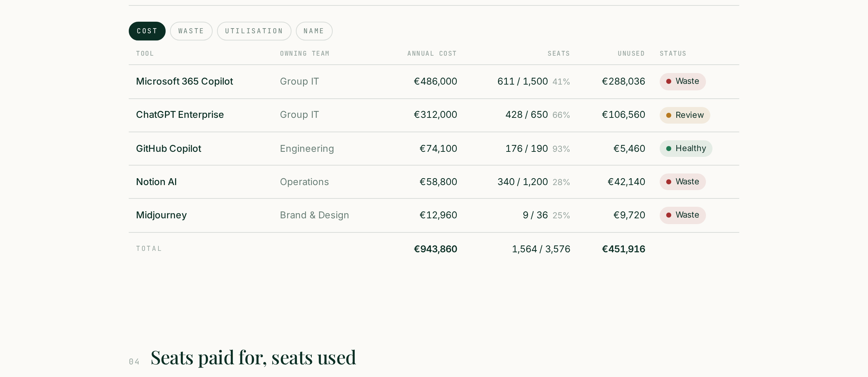Click the Waste badge for Microsoft 365 Copilot
Viewport: 868px width, 377px height.
click(x=683, y=81)
